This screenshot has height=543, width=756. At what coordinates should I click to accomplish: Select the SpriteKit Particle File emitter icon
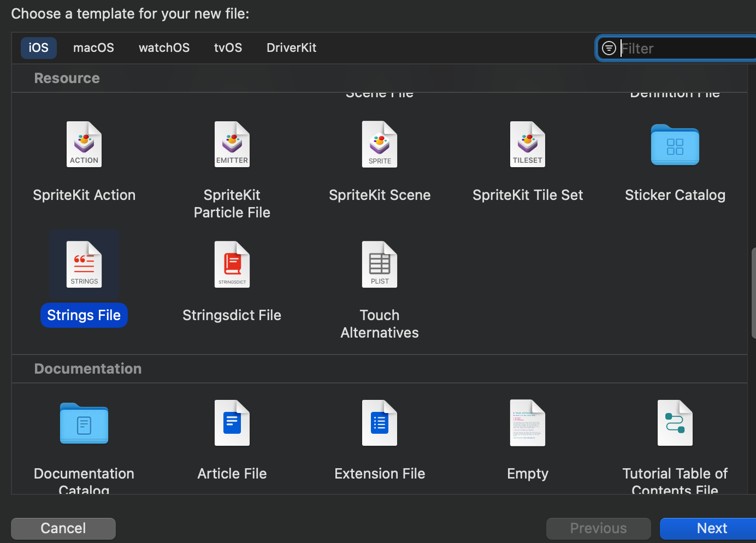pos(232,144)
